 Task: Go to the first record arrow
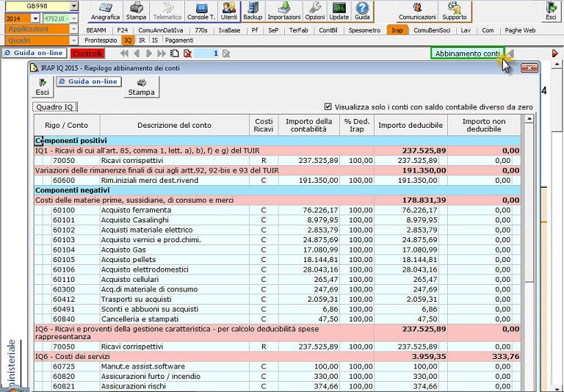124,54
